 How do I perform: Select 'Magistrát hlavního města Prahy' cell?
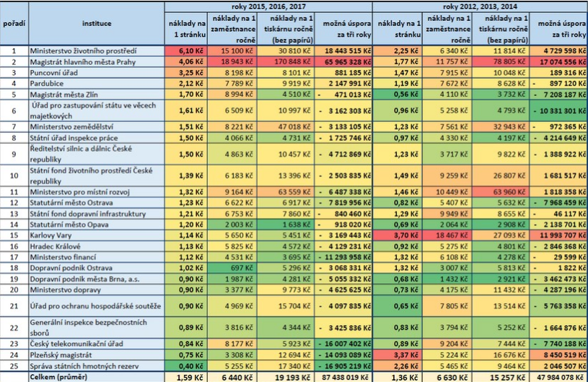coord(97,62)
